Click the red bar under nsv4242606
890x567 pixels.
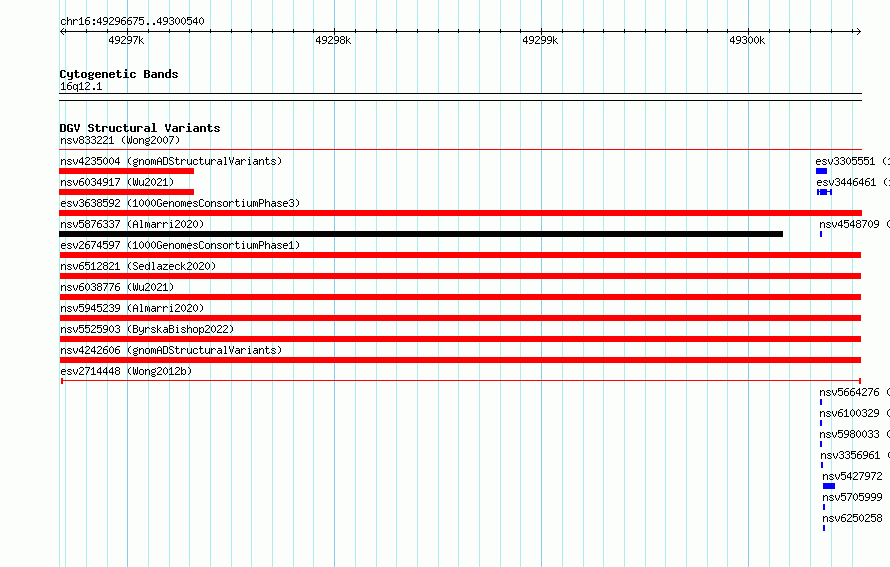click(x=460, y=360)
